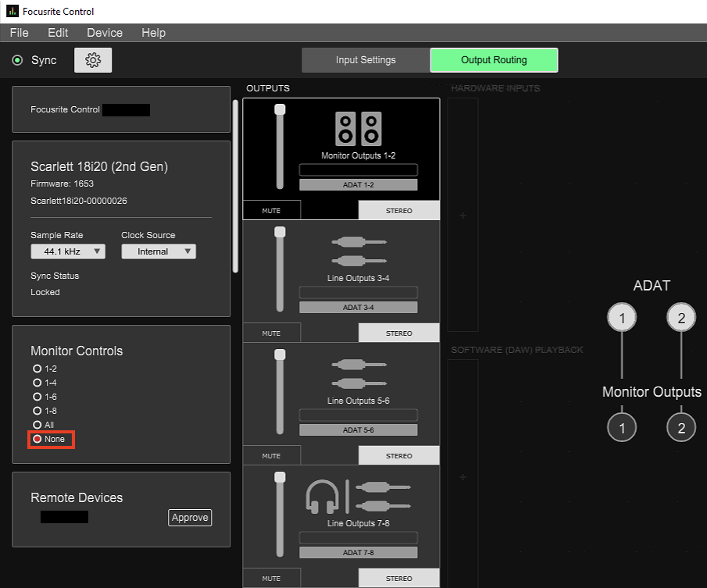The image size is (707, 588).
Task: Click the Monitor Outputs 1-2 volume fader handle
Action: click(280, 109)
